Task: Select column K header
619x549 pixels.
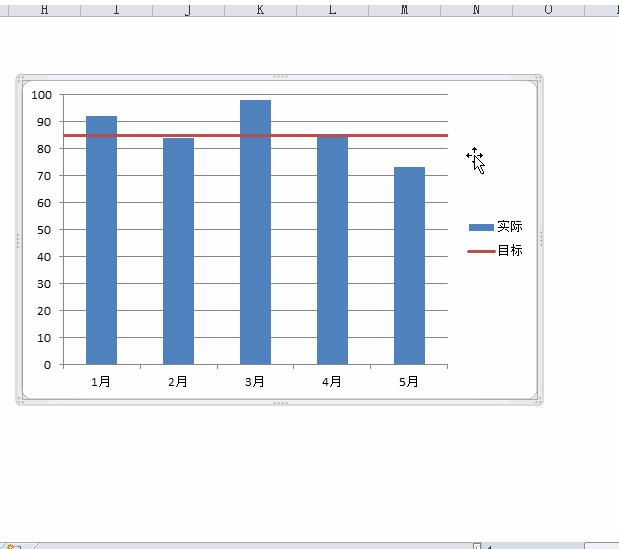Action: 261,9
